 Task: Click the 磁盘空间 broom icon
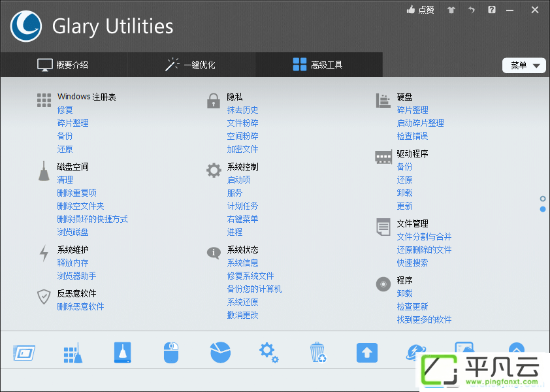point(44,171)
